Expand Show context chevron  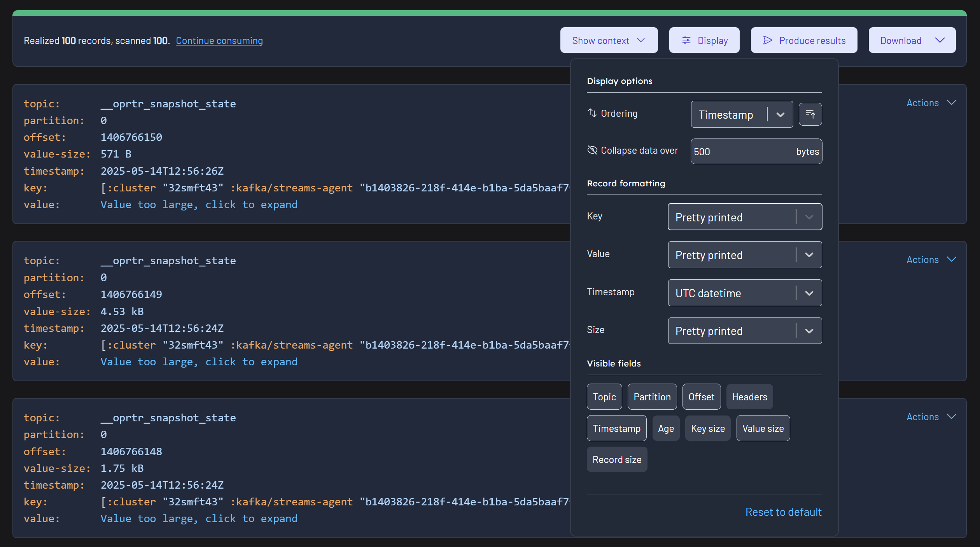(641, 40)
